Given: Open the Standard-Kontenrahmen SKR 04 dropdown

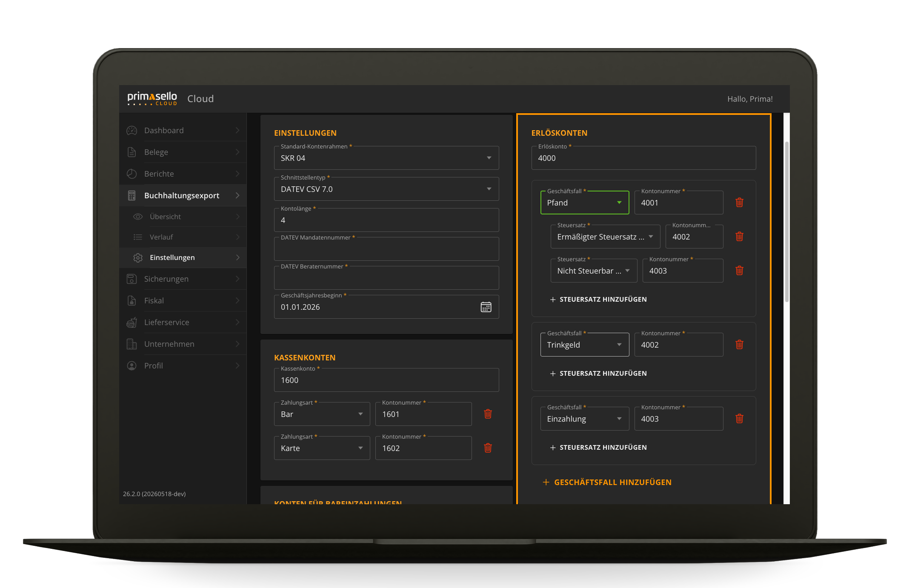Looking at the screenshot, I should 386,158.
